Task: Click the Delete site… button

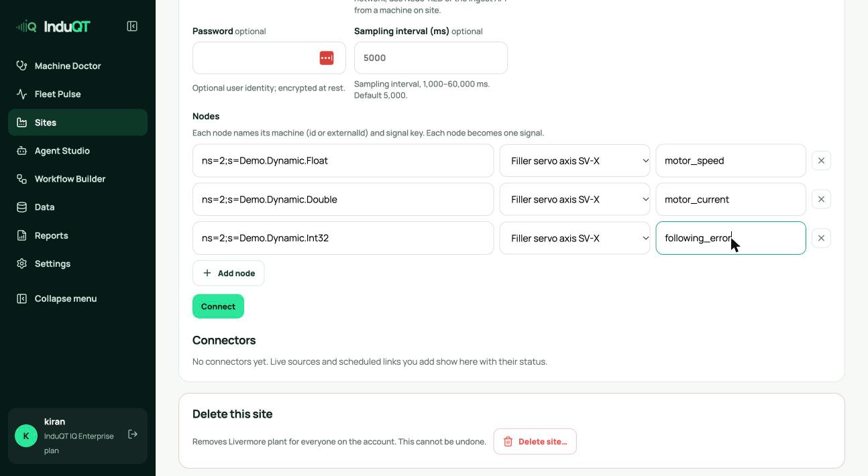Action: click(535, 442)
